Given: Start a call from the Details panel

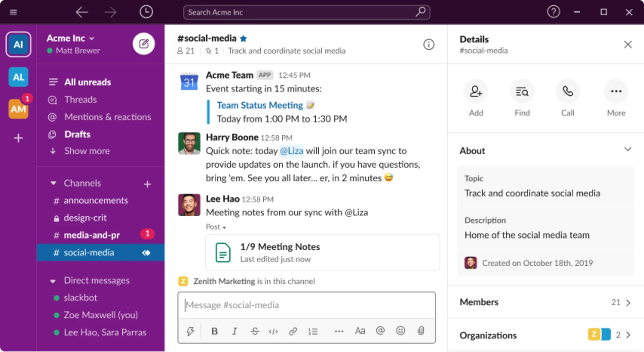Looking at the screenshot, I should (567, 91).
